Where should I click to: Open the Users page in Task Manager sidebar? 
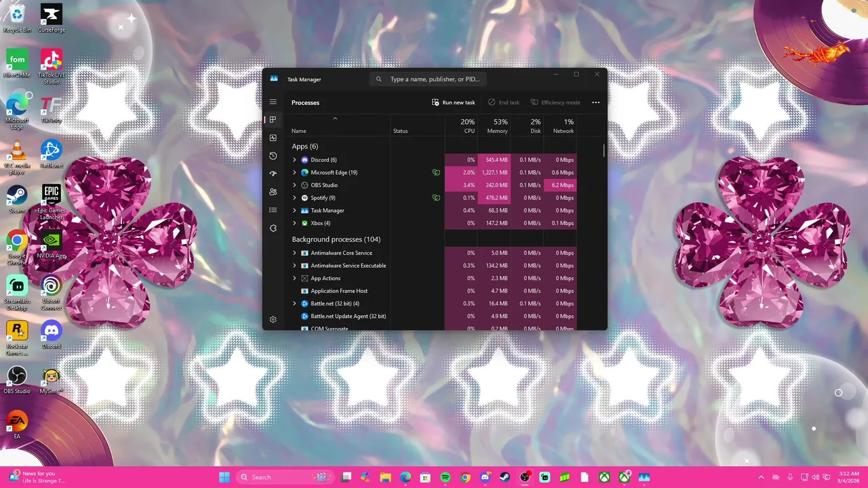(273, 192)
